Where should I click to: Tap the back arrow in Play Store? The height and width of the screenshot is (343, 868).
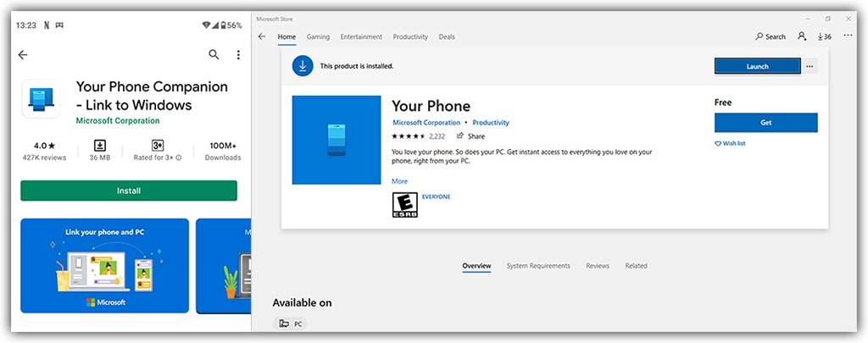click(x=23, y=55)
